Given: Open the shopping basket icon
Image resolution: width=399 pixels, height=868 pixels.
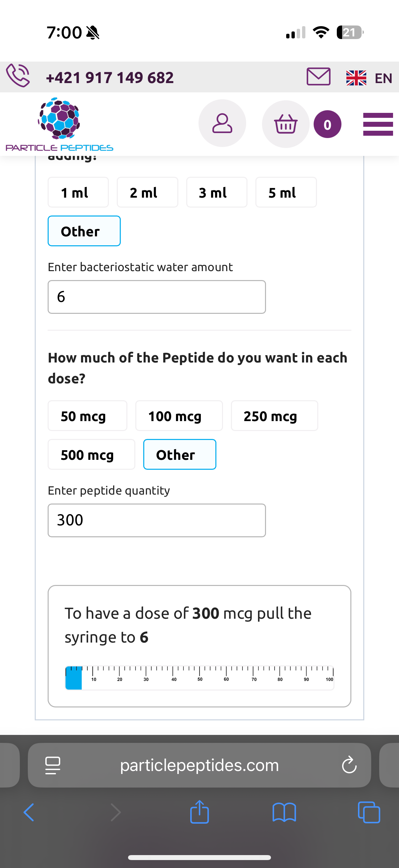Looking at the screenshot, I should pyautogui.click(x=286, y=124).
